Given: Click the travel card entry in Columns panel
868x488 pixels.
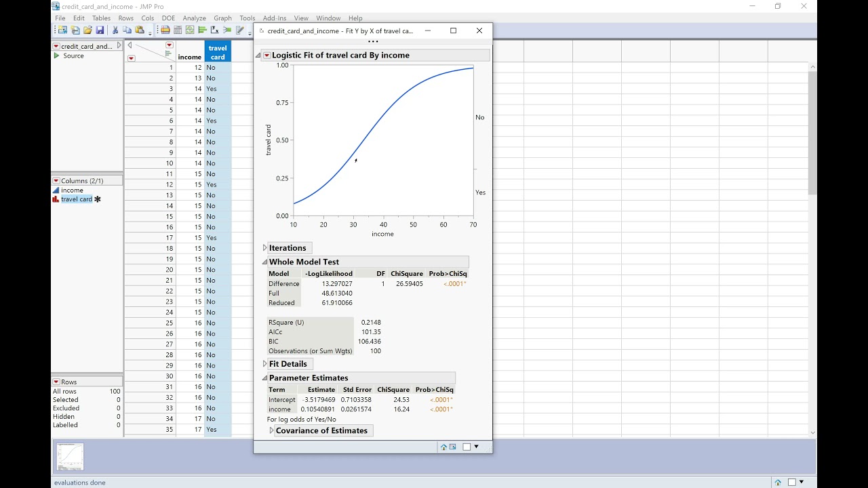Looking at the screenshot, I should coord(77,199).
